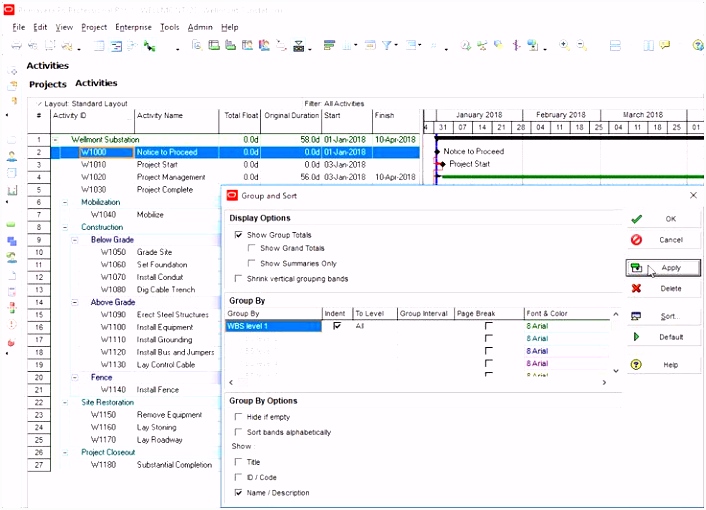Click the Help question mark toolbar icon
This screenshot has width=706, height=510.
(x=697, y=45)
